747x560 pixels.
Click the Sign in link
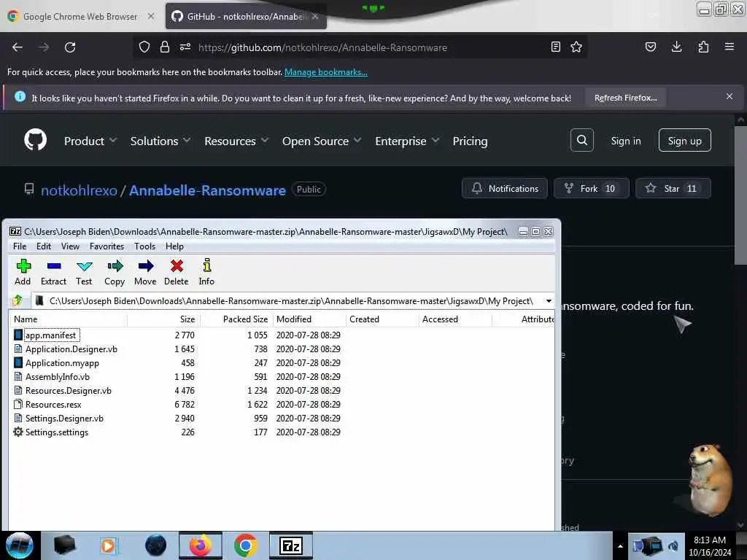point(625,141)
